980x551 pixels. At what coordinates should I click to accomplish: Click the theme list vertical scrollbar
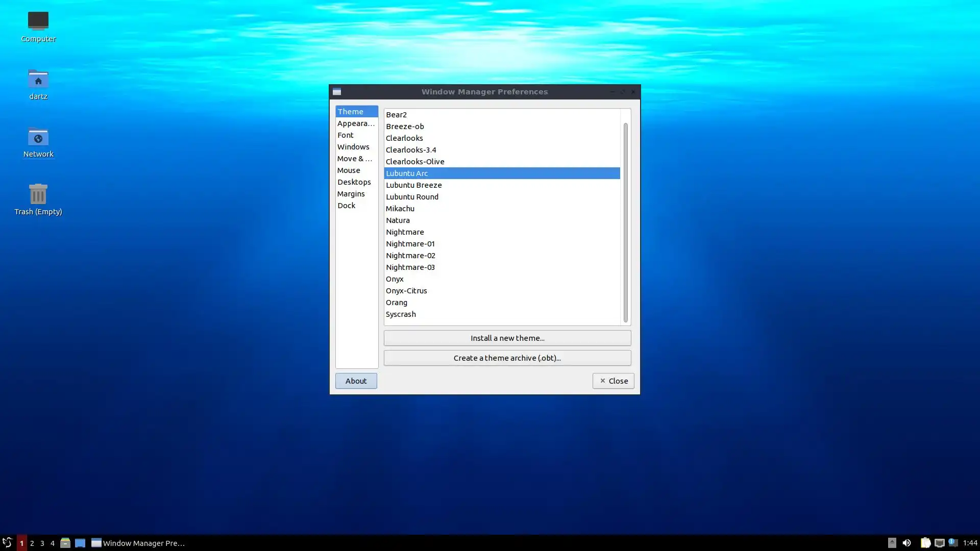(x=625, y=222)
